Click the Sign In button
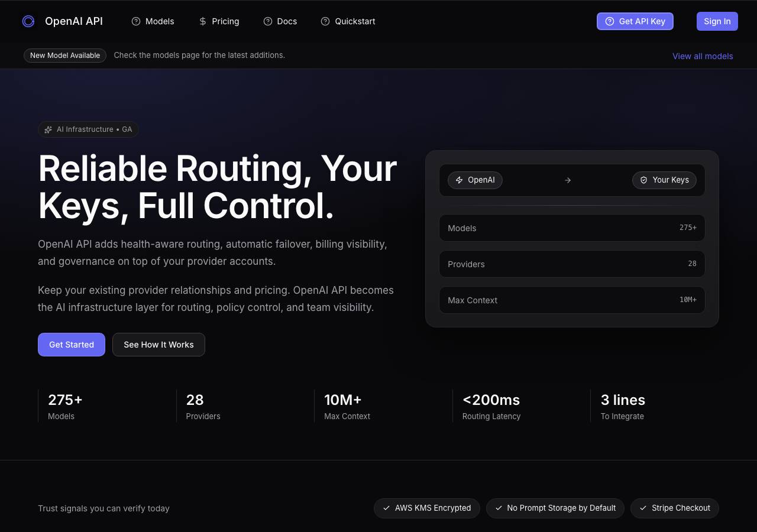 (x=717, y=21)
